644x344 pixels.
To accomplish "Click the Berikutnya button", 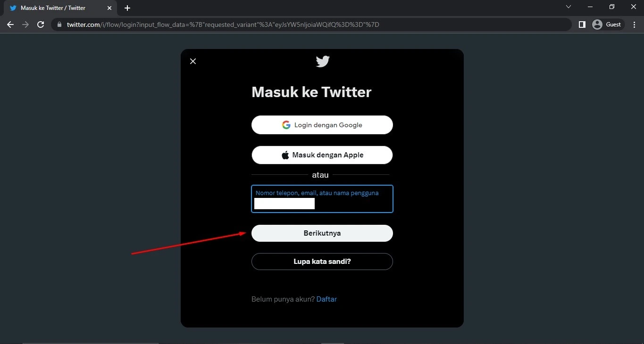I will click(x=322, y=233).
